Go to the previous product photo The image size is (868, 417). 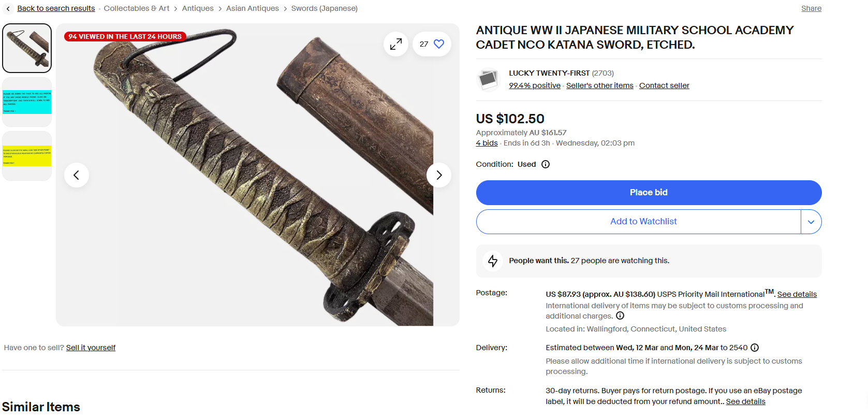click(77, 175)
